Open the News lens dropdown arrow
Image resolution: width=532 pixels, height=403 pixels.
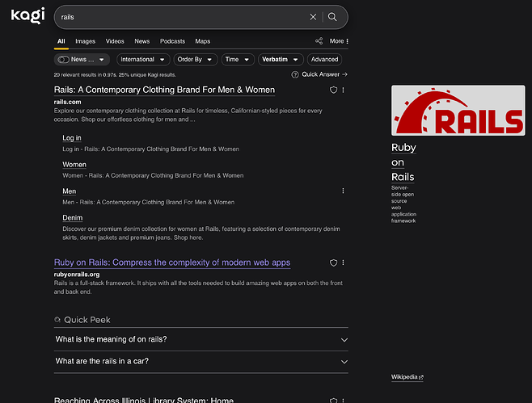pos(101,60)
